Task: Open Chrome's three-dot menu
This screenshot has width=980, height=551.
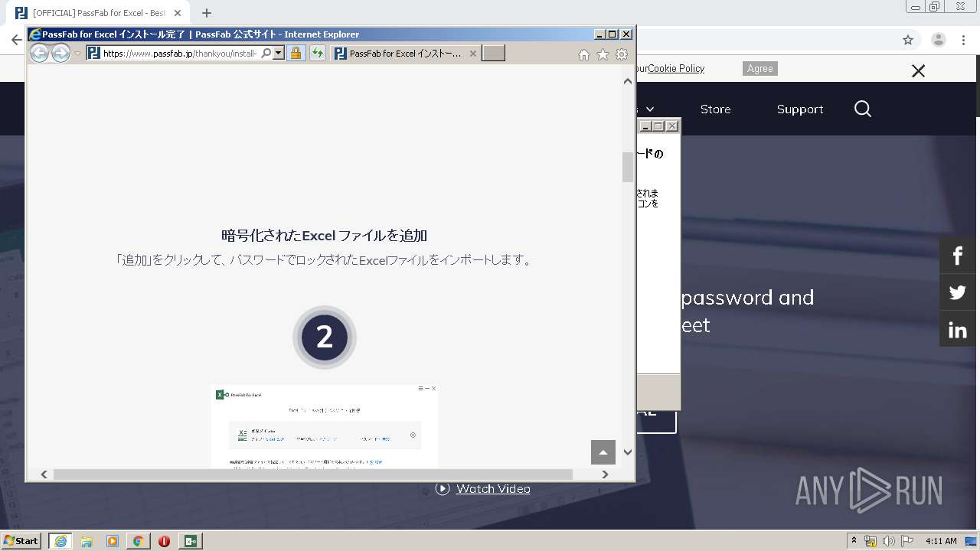Action: pos(964,40)
